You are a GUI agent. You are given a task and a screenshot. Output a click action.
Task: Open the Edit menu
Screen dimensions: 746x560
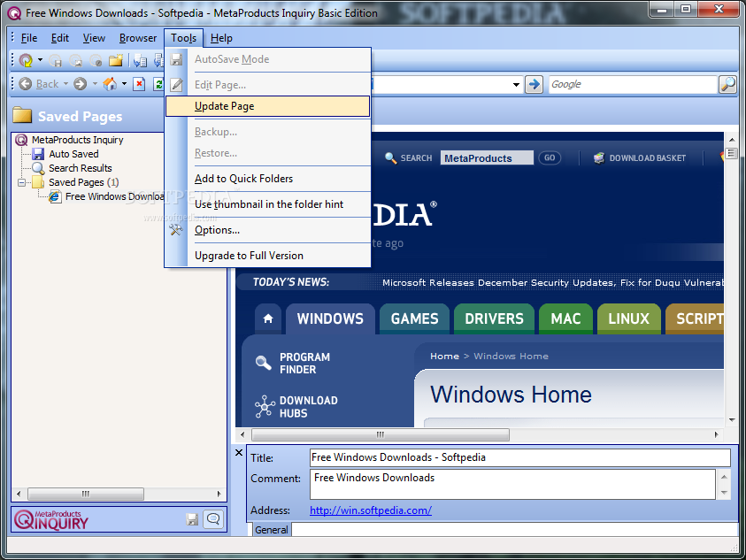coord(60,38)
